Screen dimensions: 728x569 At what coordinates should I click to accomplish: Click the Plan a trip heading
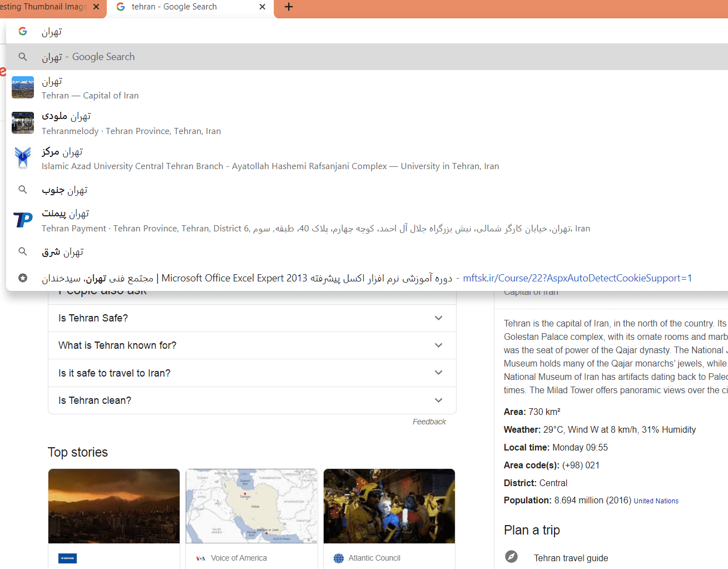(532, 530)
